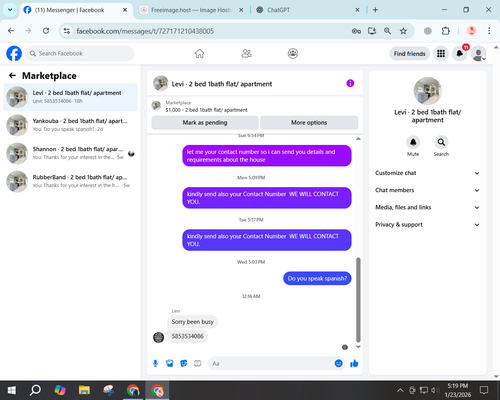This screenshot has height=400, width=500.
Task: Send a voice clip with microphone icon
Action: [x=155, y=363]
